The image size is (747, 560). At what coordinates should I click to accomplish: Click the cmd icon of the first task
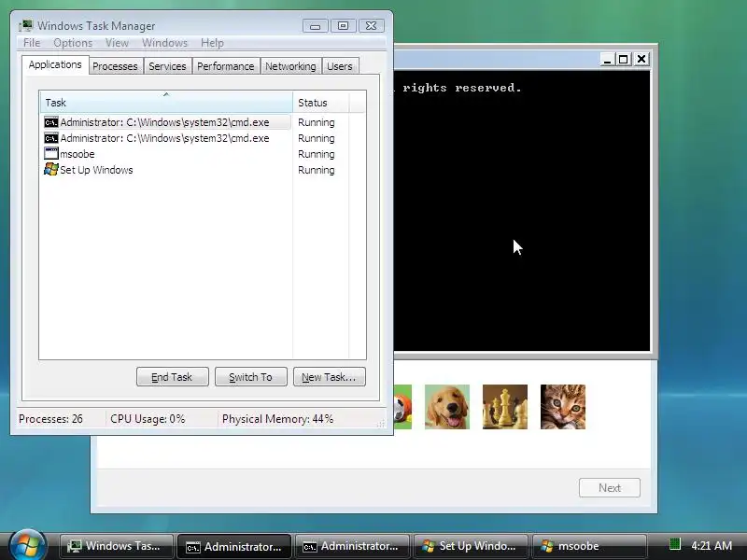tap(51, 122)
